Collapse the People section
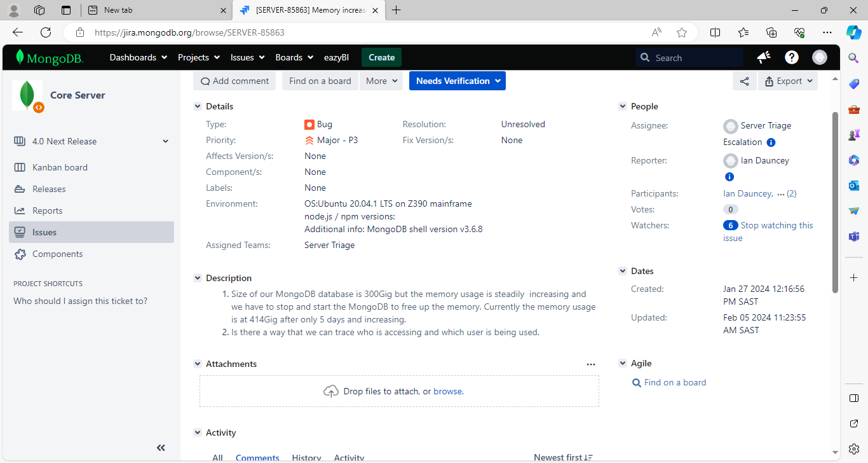This screenshot has width=868, height=463. point(623,107)
